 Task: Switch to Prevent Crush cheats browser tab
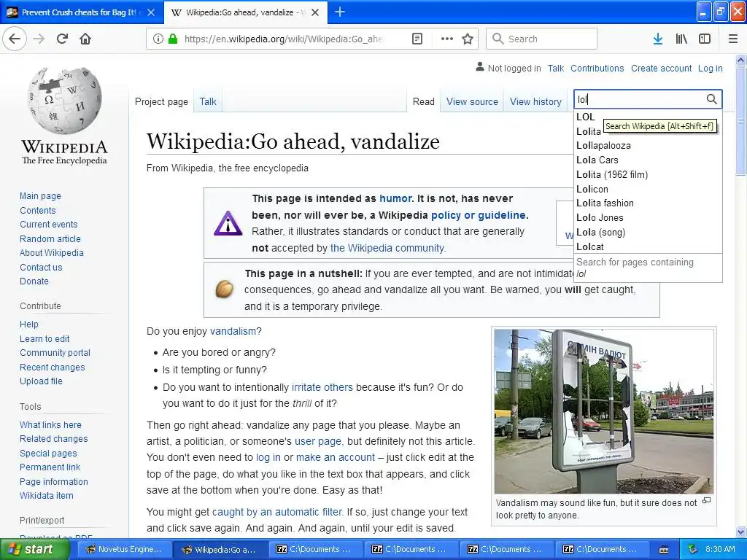(x=82, y=12)
